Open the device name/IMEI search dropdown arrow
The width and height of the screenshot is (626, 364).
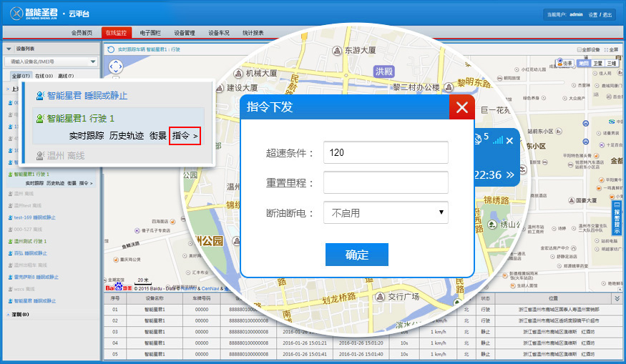point(93,62)
